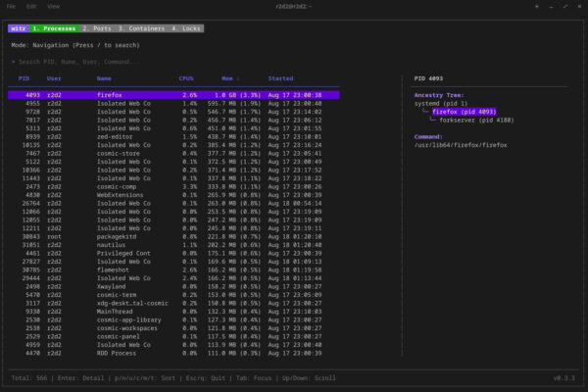Select the cosmic-panel process row
This screenshot has width=588, height=392.
point(173,336)
